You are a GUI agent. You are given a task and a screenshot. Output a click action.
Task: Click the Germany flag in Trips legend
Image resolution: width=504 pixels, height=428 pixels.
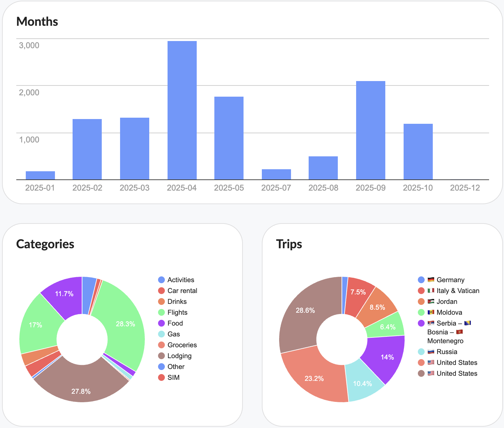[x=431, y=280]
